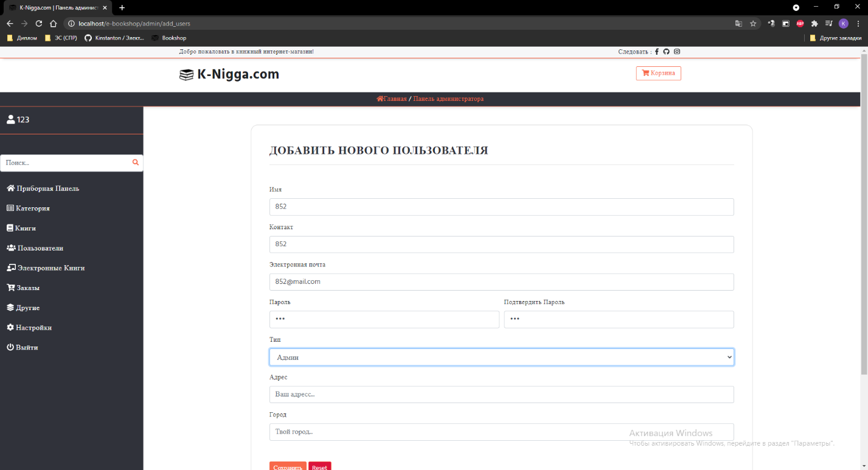
Task: Close the current browser tab
Action: click(106, 7)
